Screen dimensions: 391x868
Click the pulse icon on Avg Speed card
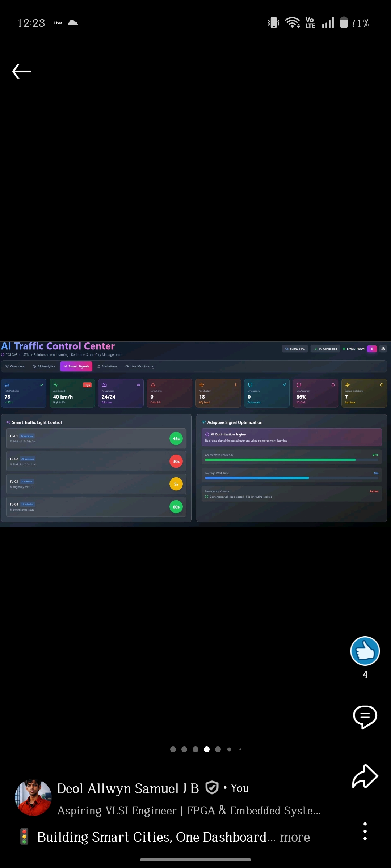56,385
